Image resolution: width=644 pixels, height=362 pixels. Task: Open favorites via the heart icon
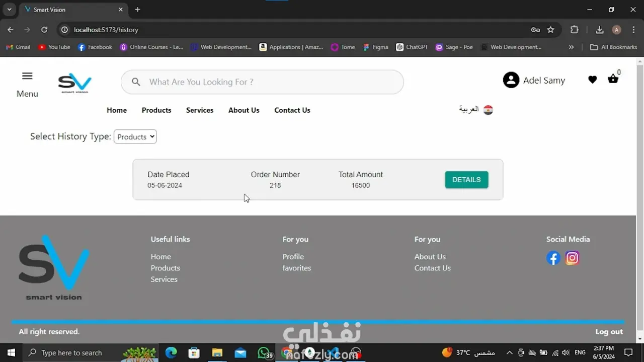pos(593,80)
